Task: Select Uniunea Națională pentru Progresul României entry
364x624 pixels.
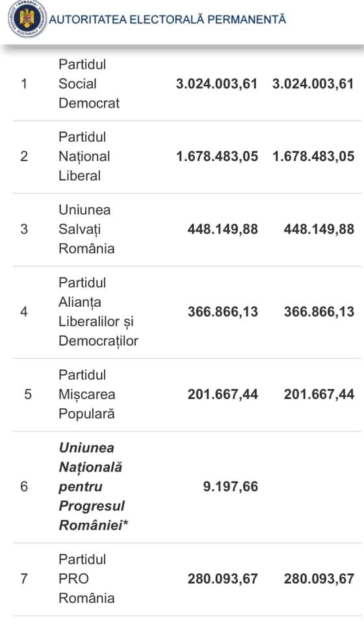Action: coord(94,487)
